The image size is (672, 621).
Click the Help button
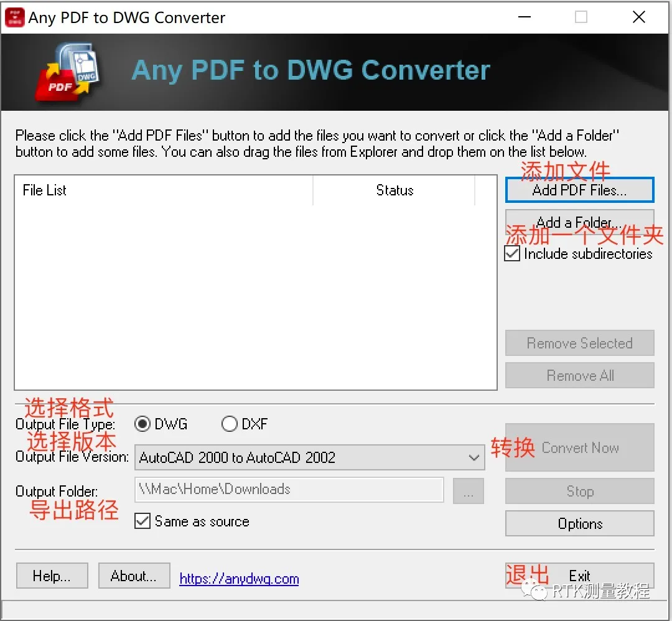pos(52,576)
